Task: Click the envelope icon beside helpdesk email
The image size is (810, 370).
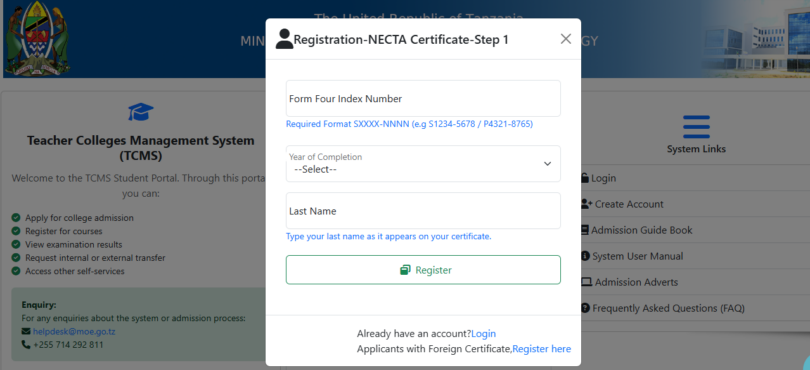Action: [x=26, y=331]
